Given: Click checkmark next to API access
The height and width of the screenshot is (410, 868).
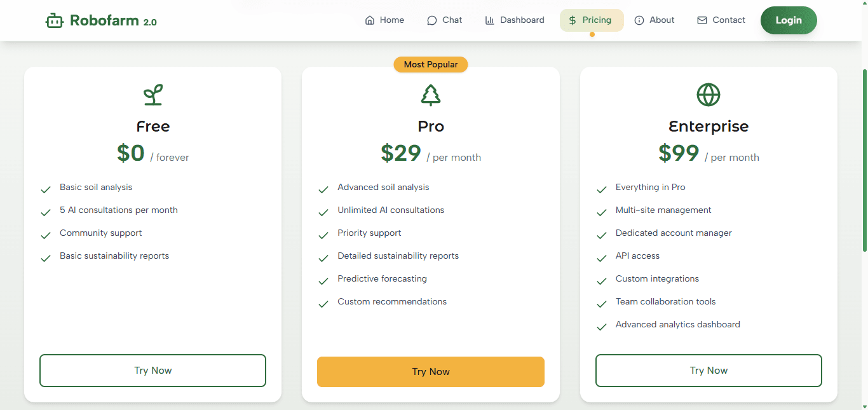Looking at the screenshot, I should pos(602,258).
